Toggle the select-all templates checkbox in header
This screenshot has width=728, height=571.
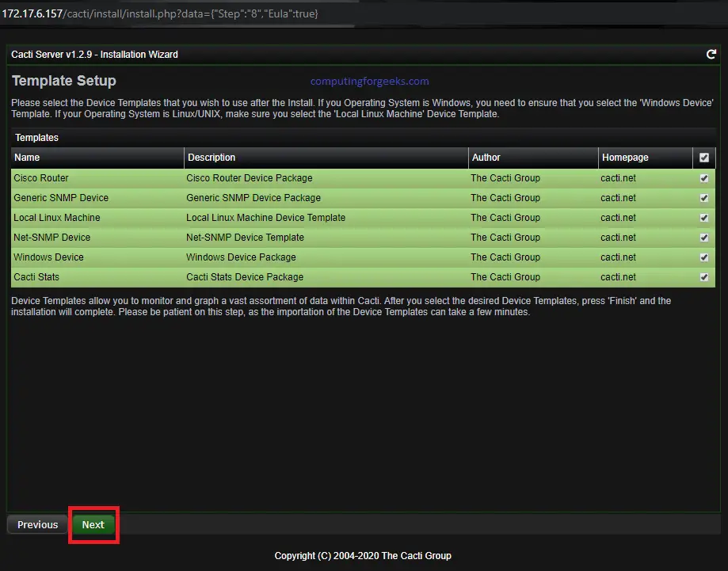[x=704, y=158]
